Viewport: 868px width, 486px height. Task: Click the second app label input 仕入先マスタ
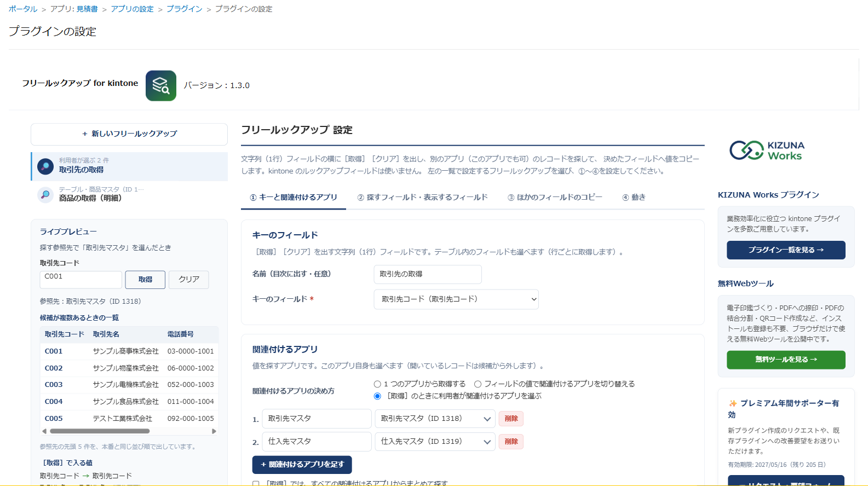point(317,442)
